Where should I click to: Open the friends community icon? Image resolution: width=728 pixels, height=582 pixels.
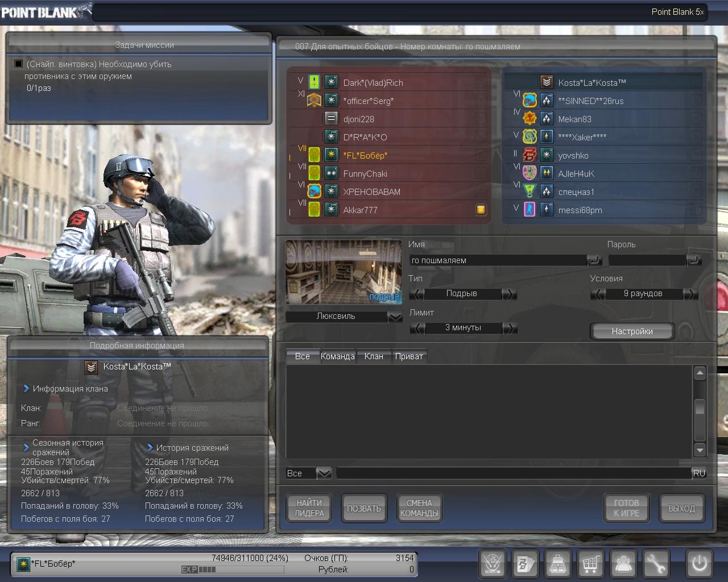(x=623, y=564)
